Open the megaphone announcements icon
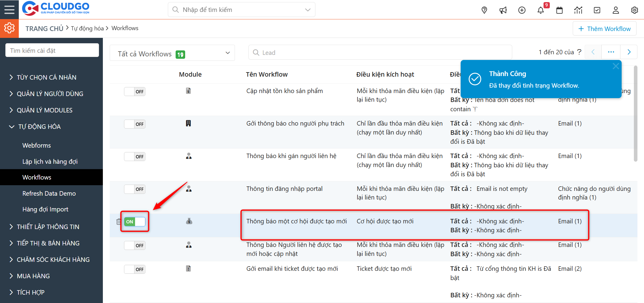 503,10
